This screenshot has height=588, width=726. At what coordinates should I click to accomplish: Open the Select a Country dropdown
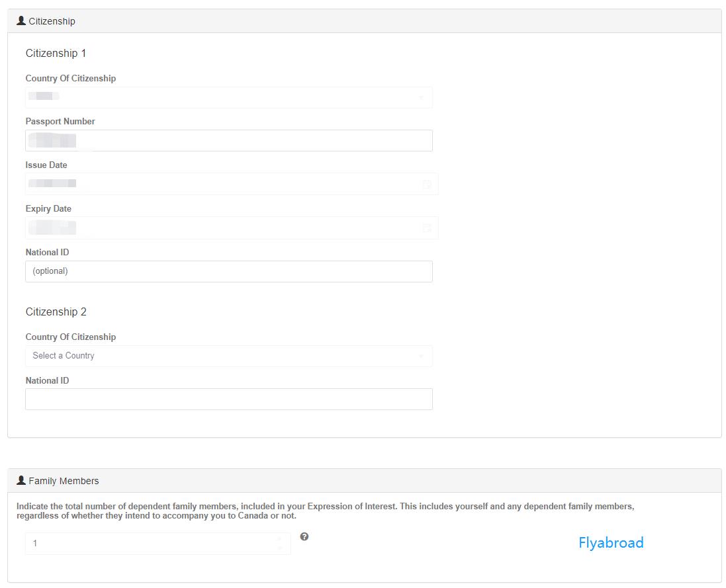[x=228, y=356]
